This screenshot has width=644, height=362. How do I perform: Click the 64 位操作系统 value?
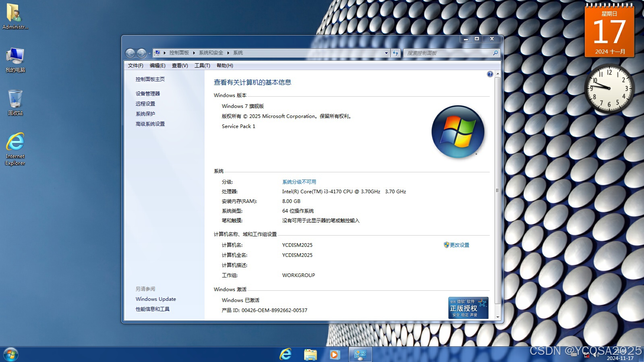298,211
